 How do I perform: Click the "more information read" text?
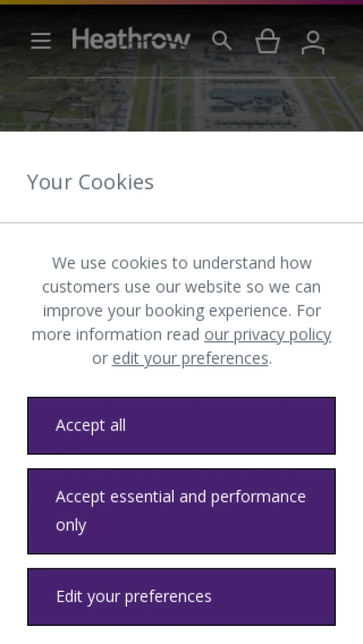pyautogui.click(x=116, y=334)
